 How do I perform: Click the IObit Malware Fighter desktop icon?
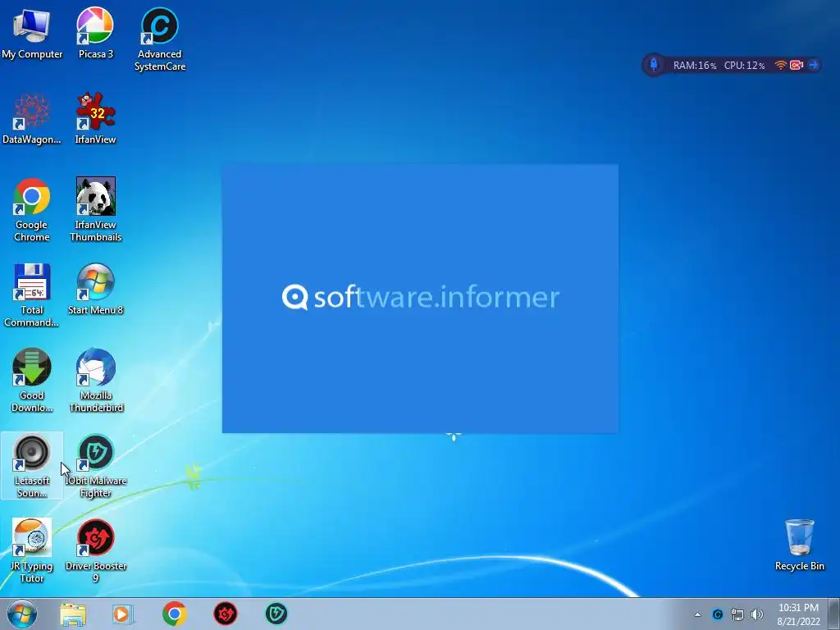(95, 466)
